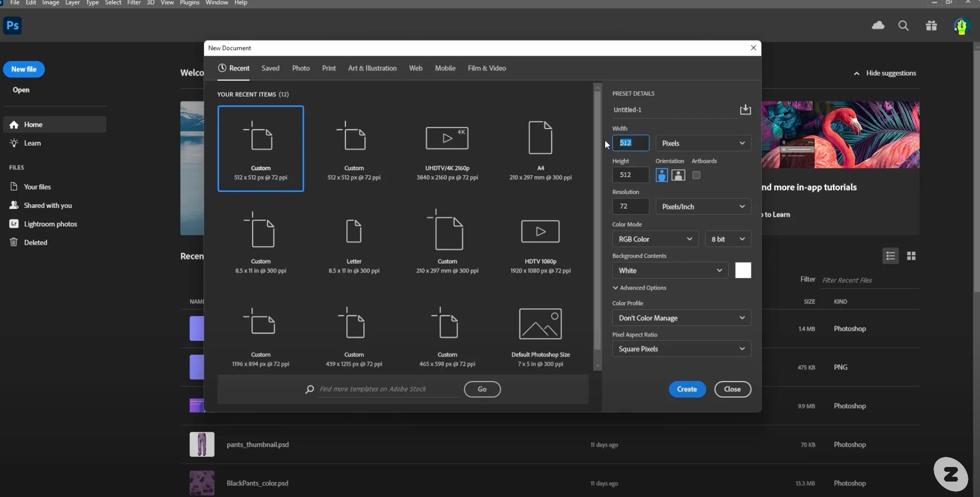Image resolution: width=980 pixels, height=497 pixels.
Task: Open the 8 bit depth dropdown
Action: [728, 239]
